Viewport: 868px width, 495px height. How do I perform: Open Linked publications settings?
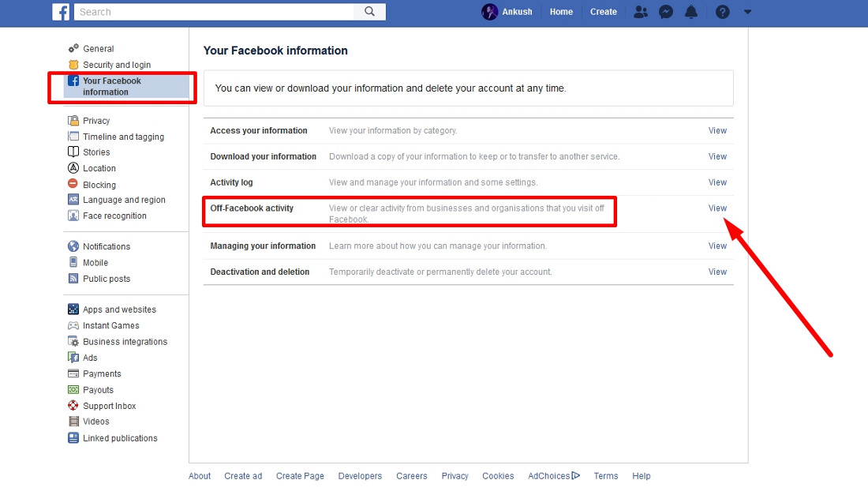(120, 438)
